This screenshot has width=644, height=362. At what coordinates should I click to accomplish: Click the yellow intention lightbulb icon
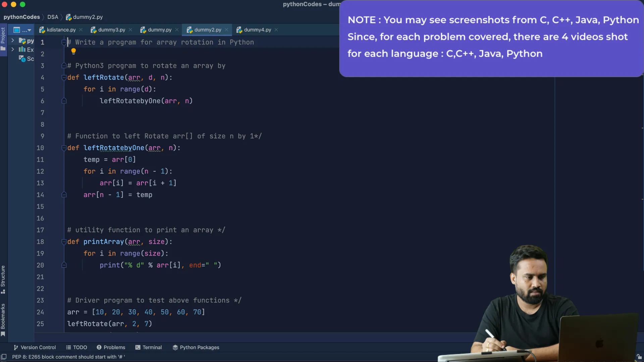(x=73, y=51)
